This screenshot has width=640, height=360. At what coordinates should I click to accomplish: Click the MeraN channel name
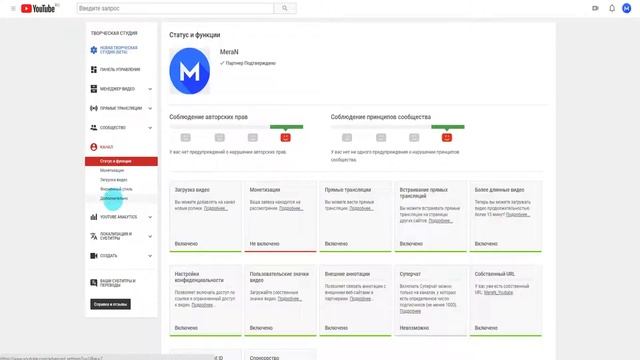[229, 52]
